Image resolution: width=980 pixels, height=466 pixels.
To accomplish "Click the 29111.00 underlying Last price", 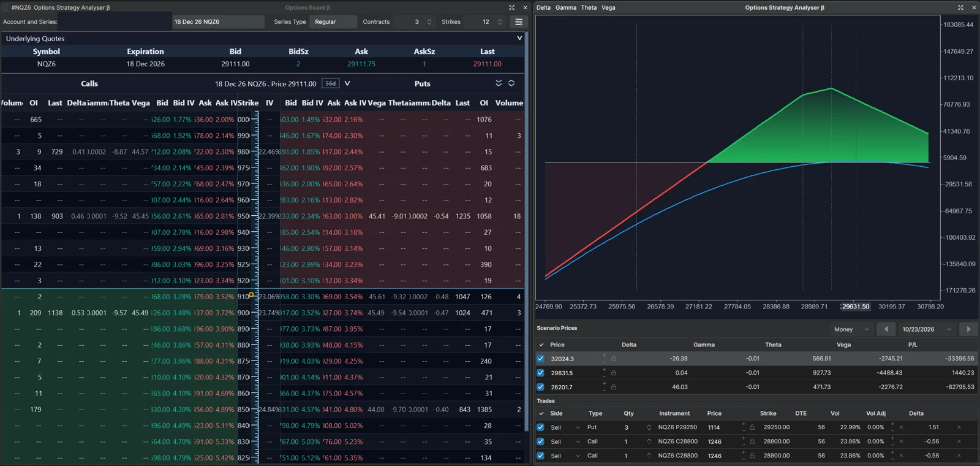I will [488, 64].
